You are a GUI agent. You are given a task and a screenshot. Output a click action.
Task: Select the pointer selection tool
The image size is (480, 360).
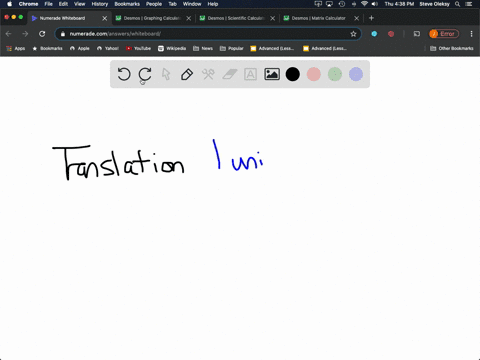tap(166, 74)
